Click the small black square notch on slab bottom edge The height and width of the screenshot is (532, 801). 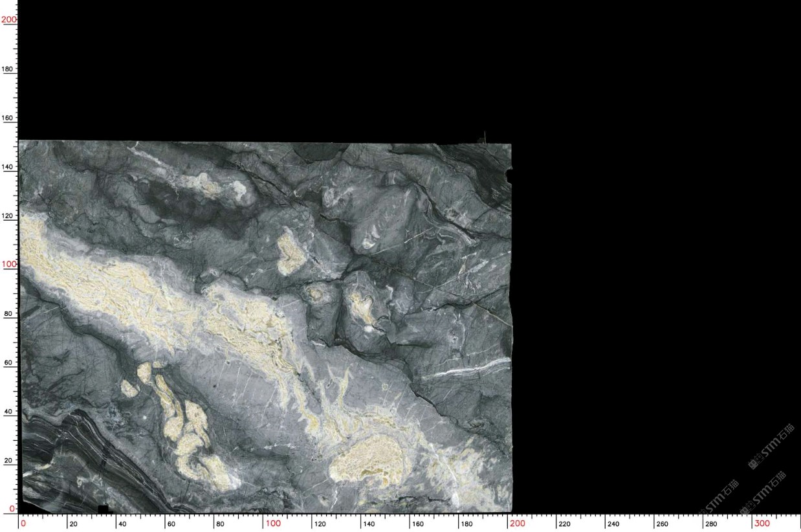coord(102,509)
